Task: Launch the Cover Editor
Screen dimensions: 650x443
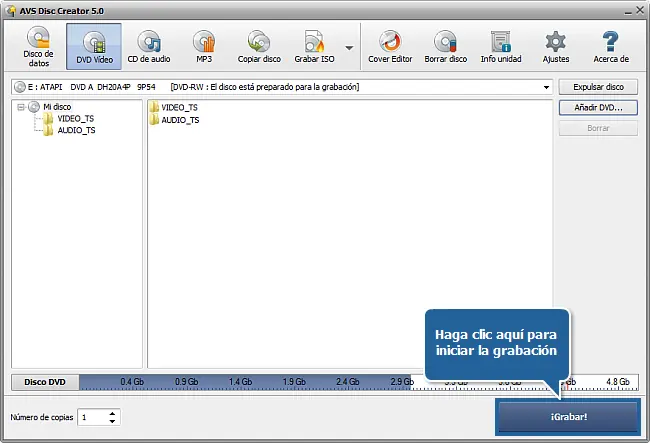Action: tap(390, 46)
